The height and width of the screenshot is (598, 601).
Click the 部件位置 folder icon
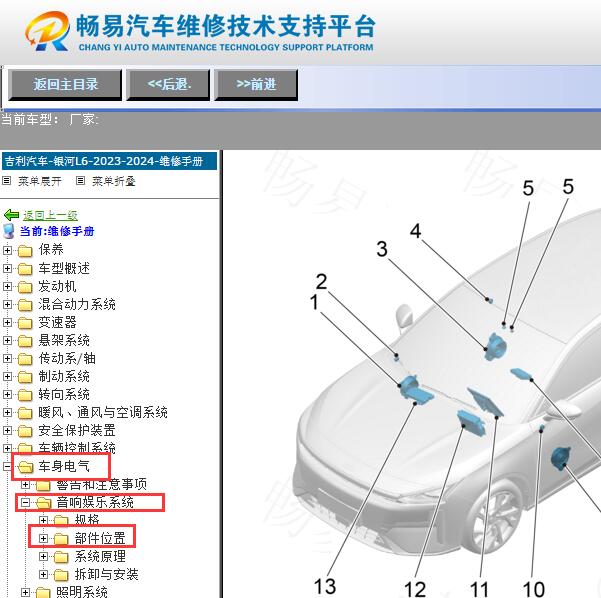61,539
